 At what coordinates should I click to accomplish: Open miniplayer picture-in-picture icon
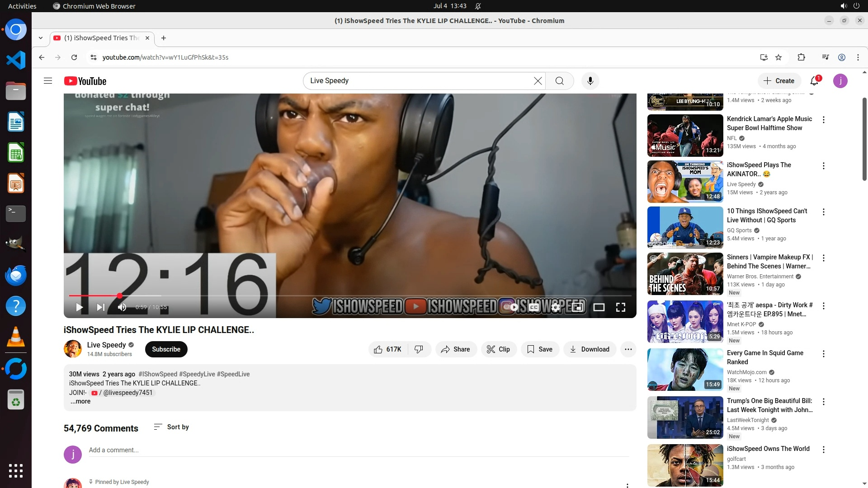pyautogui.click(x=577, y=307)
